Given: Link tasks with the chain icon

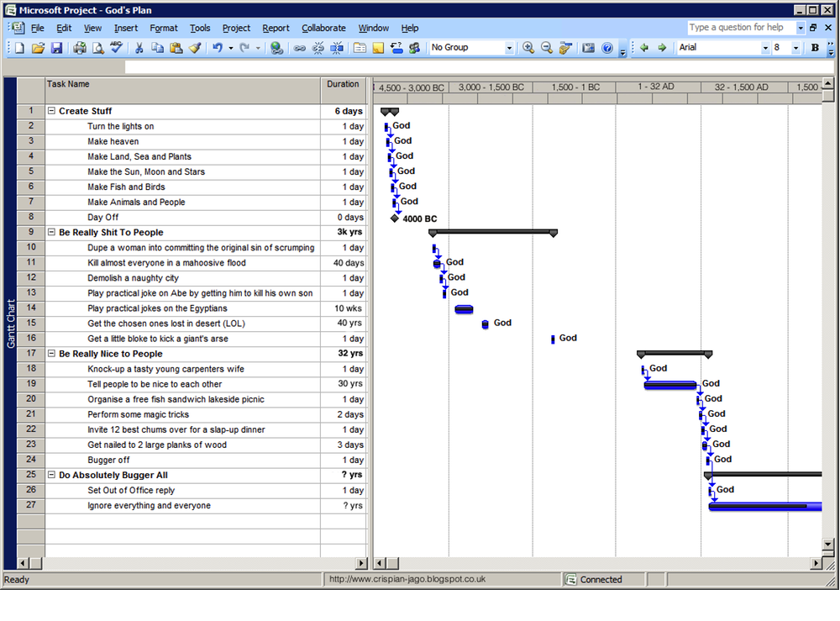Looking at the screenshot, I should pyautogui.click(x=300, y=48).
